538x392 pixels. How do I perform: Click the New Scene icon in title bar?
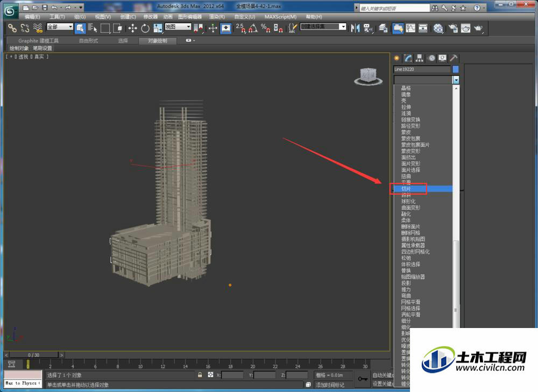point(26,7)
